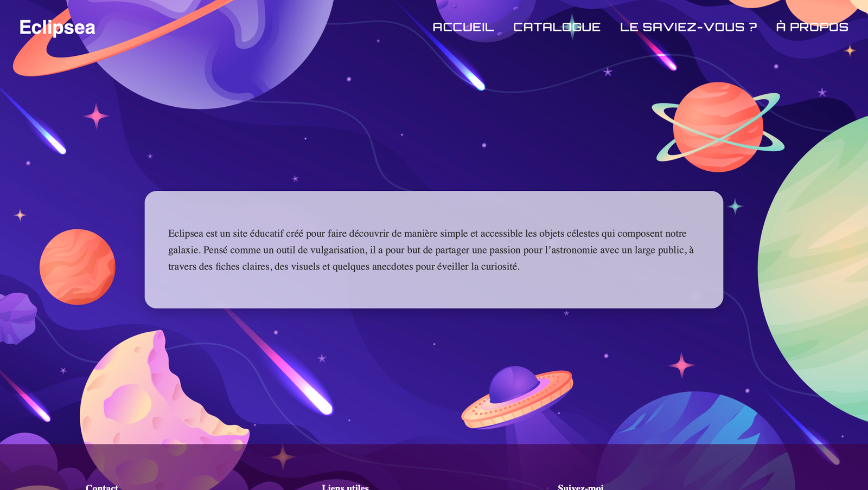
Task: Click the Eclipsea logo
Action: (x=57, y=28)
